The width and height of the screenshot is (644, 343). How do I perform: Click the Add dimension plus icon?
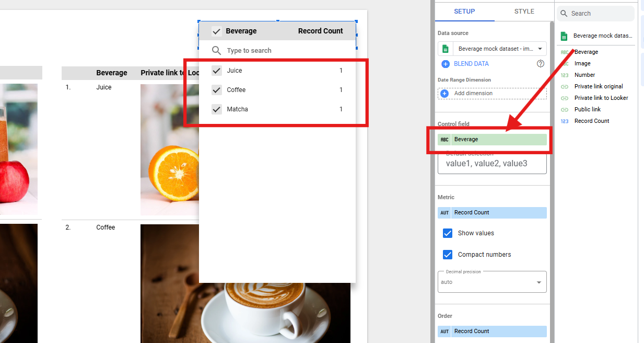[x=444, y=94]
